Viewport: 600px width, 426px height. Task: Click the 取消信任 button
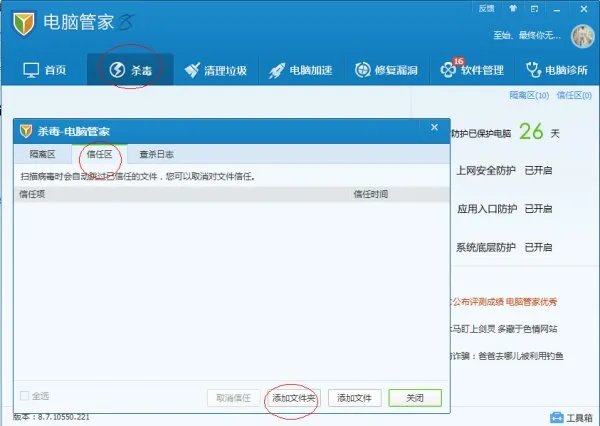(x=233, y=398)
